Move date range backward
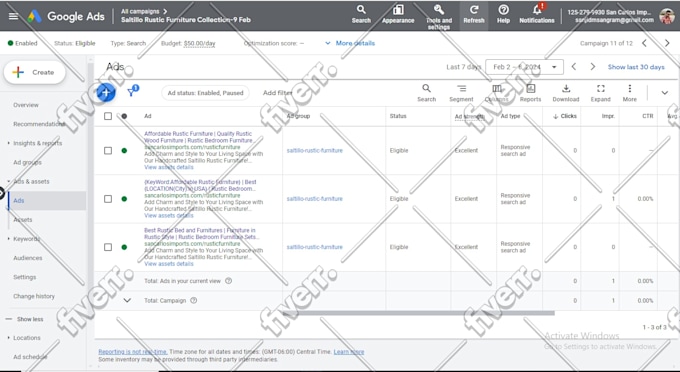 pos(574,67)
